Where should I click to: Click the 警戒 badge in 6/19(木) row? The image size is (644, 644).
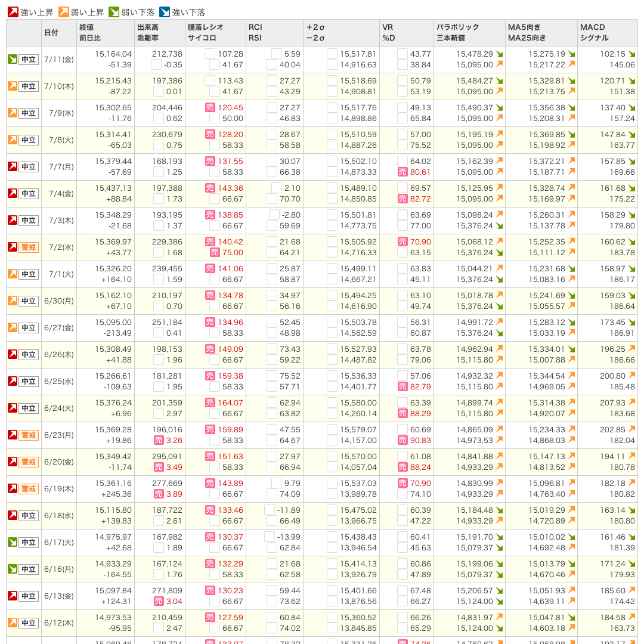coord(29,489)
